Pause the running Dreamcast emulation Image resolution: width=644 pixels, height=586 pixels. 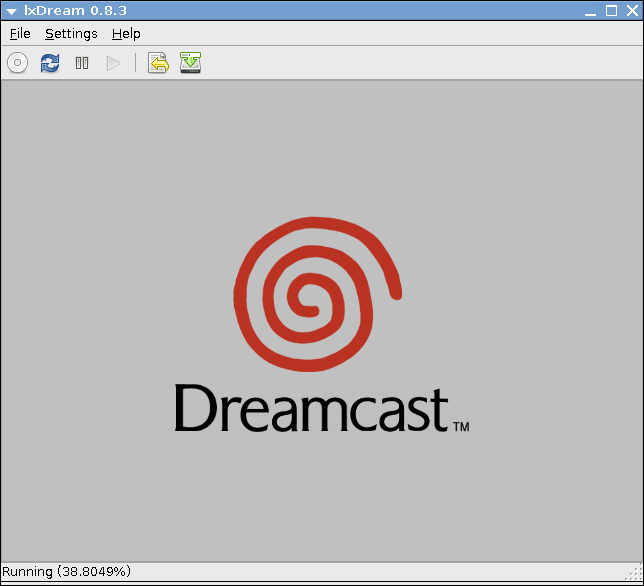(82, 63)
